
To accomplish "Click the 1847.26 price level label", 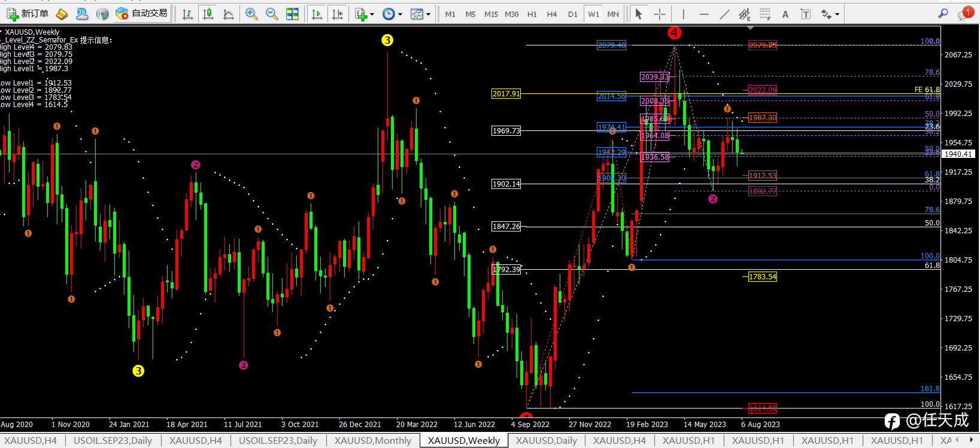I will (506, 227).
